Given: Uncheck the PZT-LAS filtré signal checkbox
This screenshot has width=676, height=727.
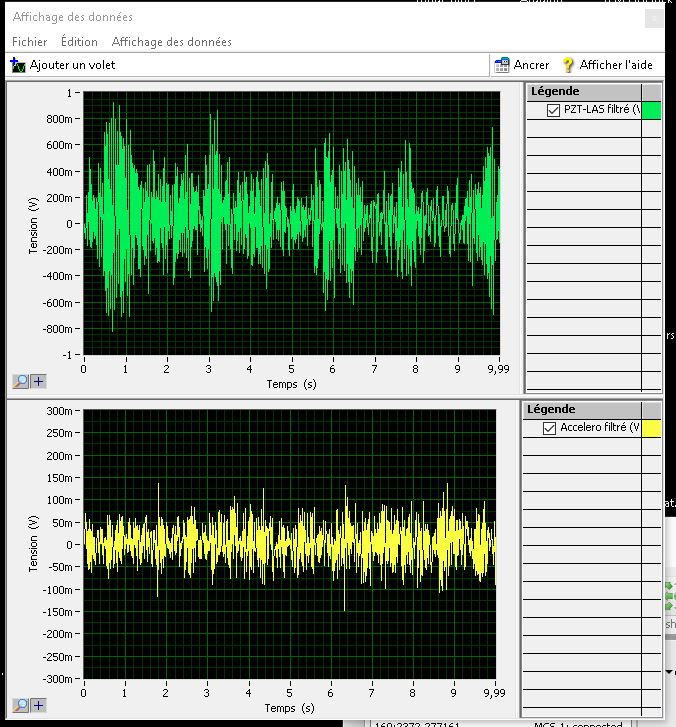Looking at the screenshot, I should click(x=553, y=110).
